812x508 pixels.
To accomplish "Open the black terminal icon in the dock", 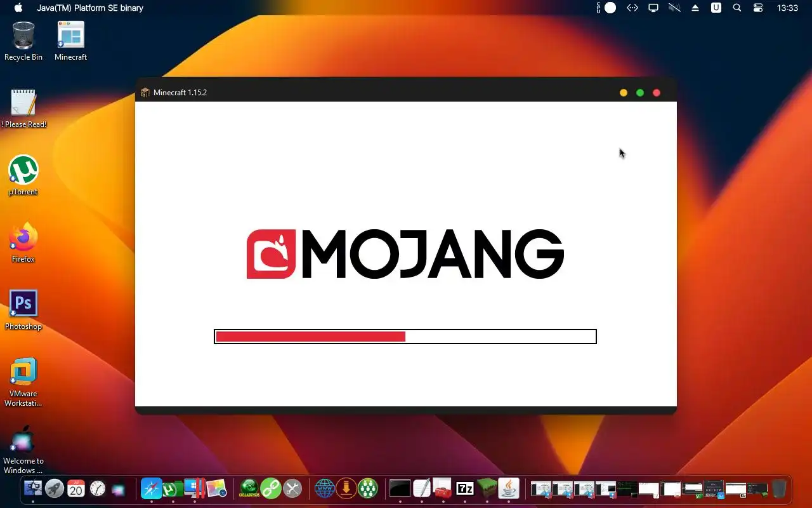I will tap(400, 488).
